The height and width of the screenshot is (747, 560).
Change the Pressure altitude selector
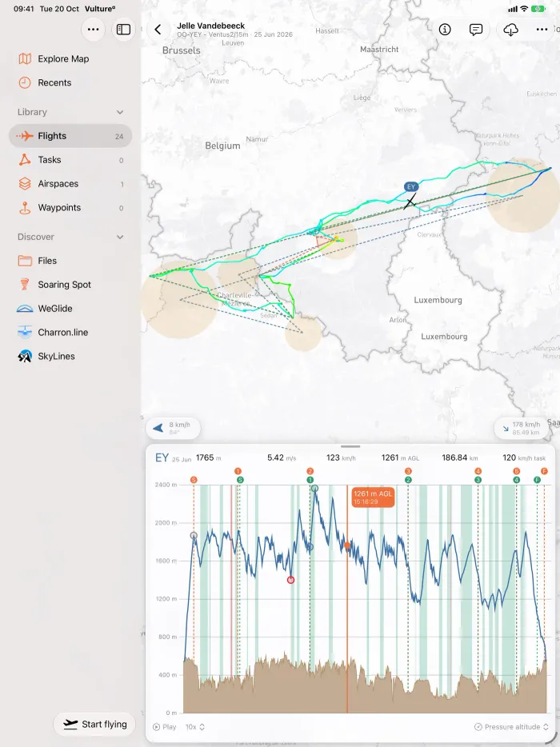pos(511,727)
